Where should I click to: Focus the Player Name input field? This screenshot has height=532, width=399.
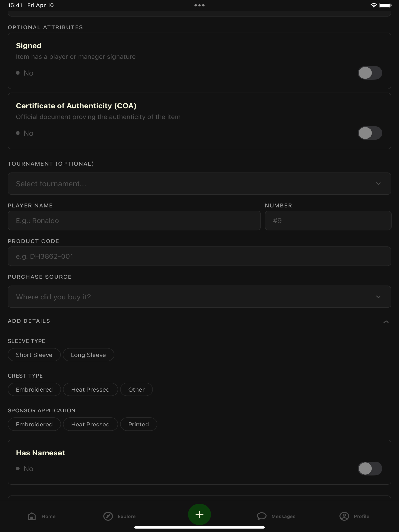tap(134, 221)
